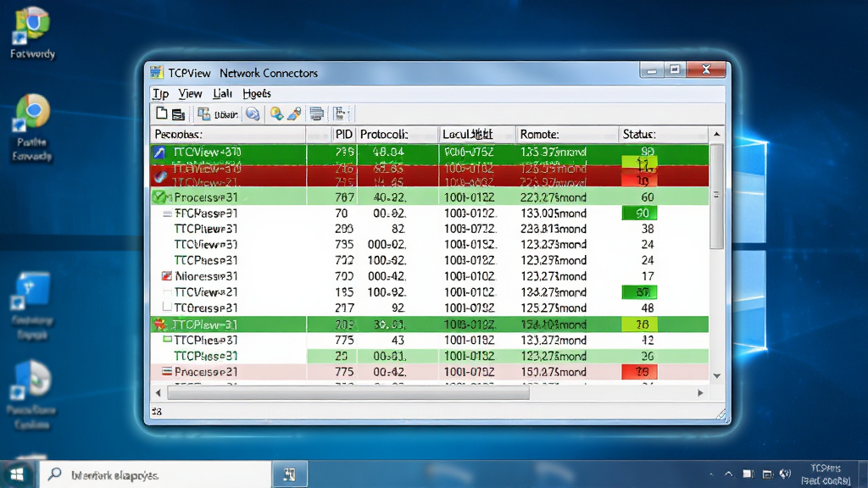Image resolution: width=868 pixels, height=488 pixels.
Task: Click the blue icon of the TCPView-370 row
Action: tap(159, 152)
